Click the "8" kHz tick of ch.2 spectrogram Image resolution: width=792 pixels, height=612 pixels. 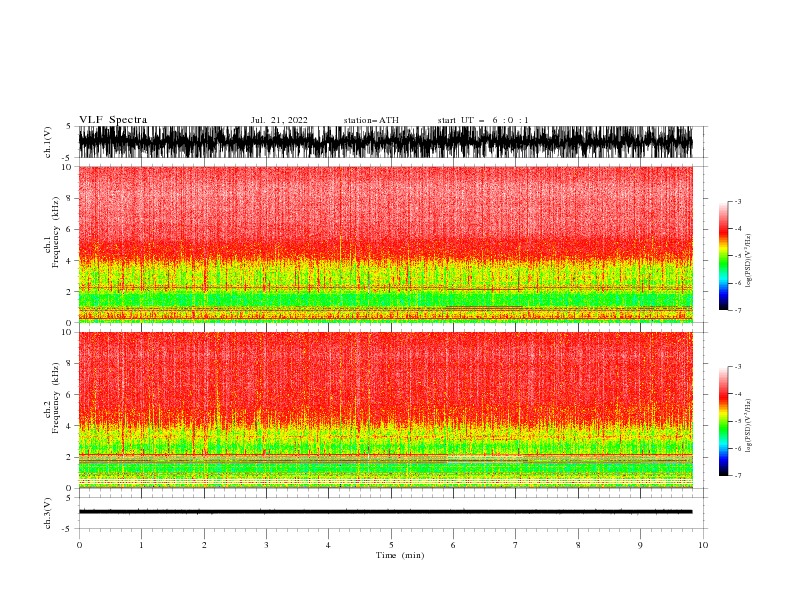(69, 364)
